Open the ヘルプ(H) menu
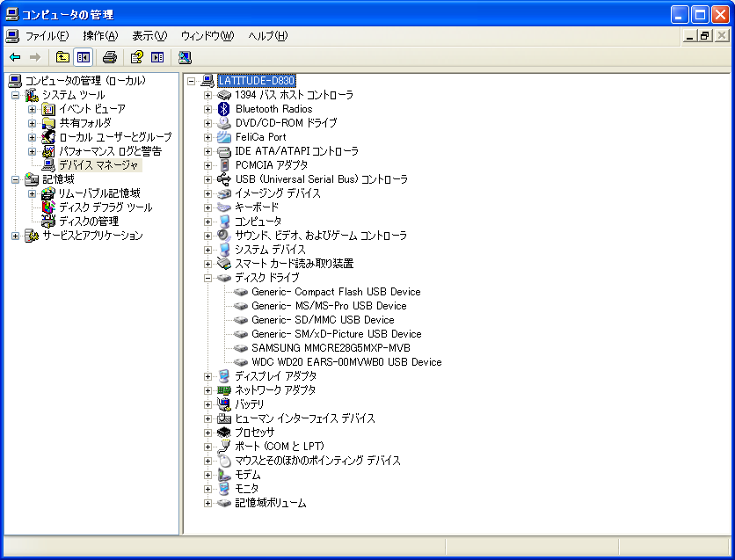The width and height of the screenshot is (735, 560). (x=267, y=36)
